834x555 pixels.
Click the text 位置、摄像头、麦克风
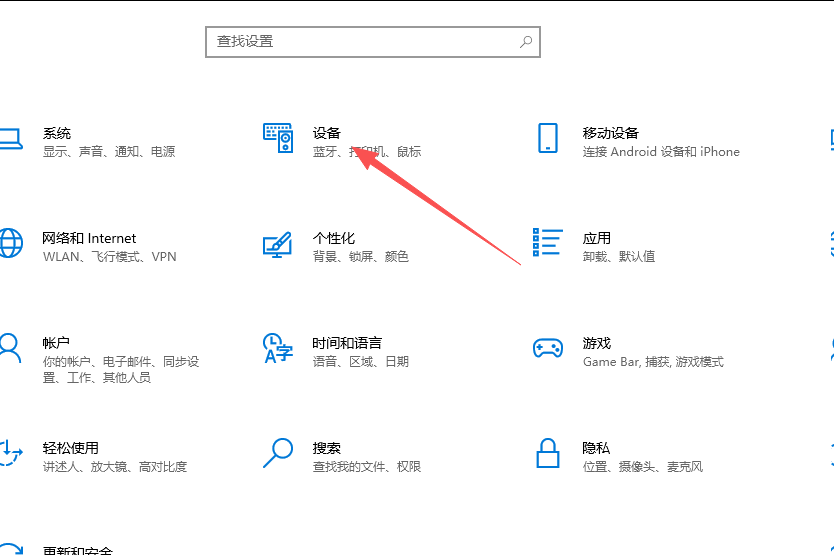tap(643, 466)
